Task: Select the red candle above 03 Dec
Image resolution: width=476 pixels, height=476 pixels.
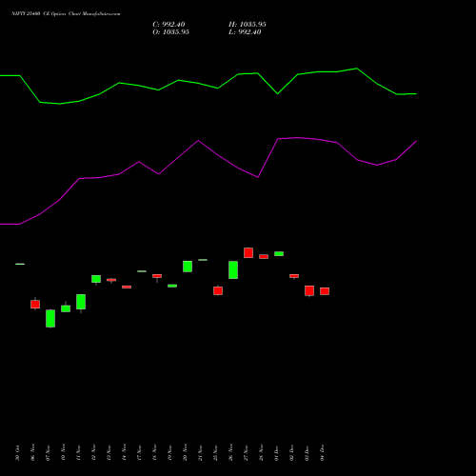Action: pyautogui.click(x=309, y=291)
